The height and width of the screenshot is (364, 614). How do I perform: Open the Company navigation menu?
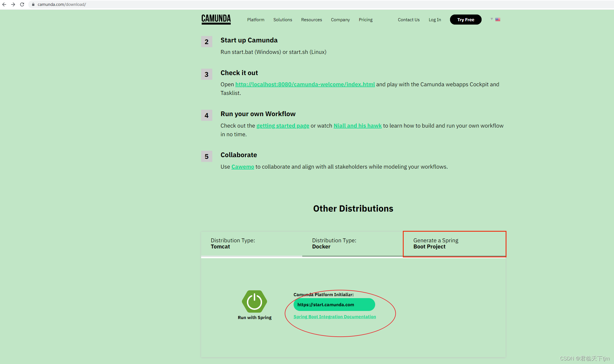[340, 20]
